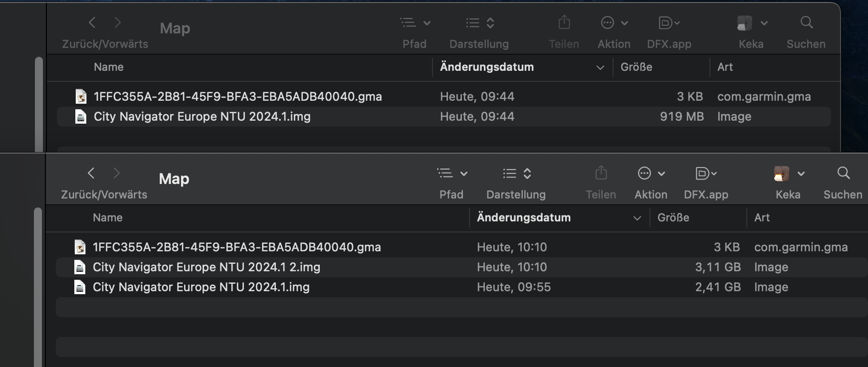Open the Darstellung view switcher in the upper window
The image size is (868, 367).
(x=479, y=23)
